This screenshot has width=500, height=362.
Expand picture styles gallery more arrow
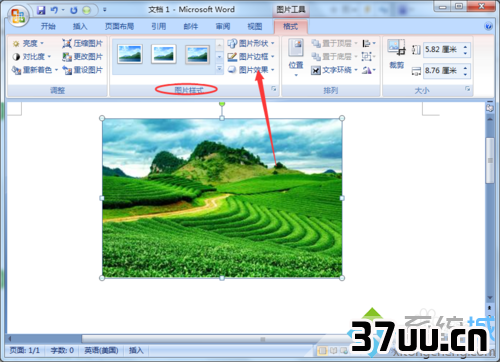point(219,69)
